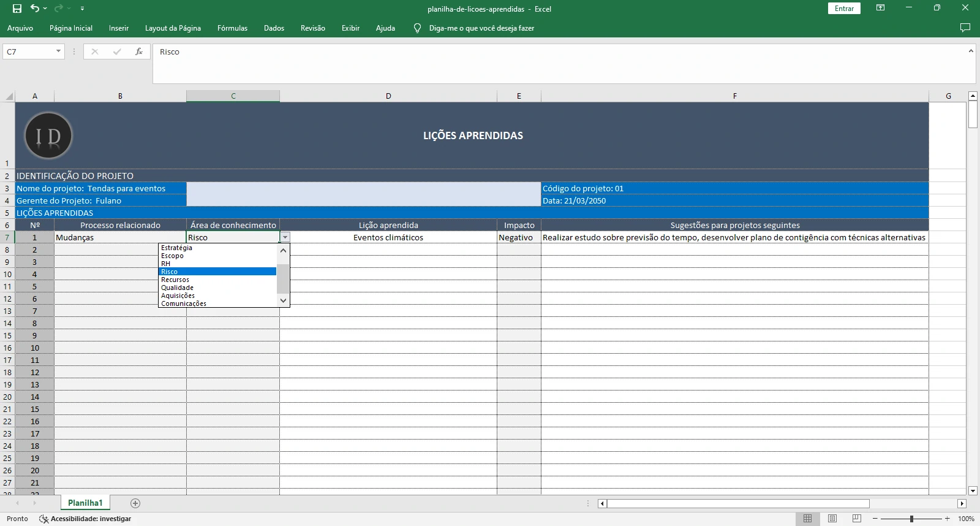Click the Ribbon Display Options icon
The image size is (980, 526).
[x=880, y=9]
